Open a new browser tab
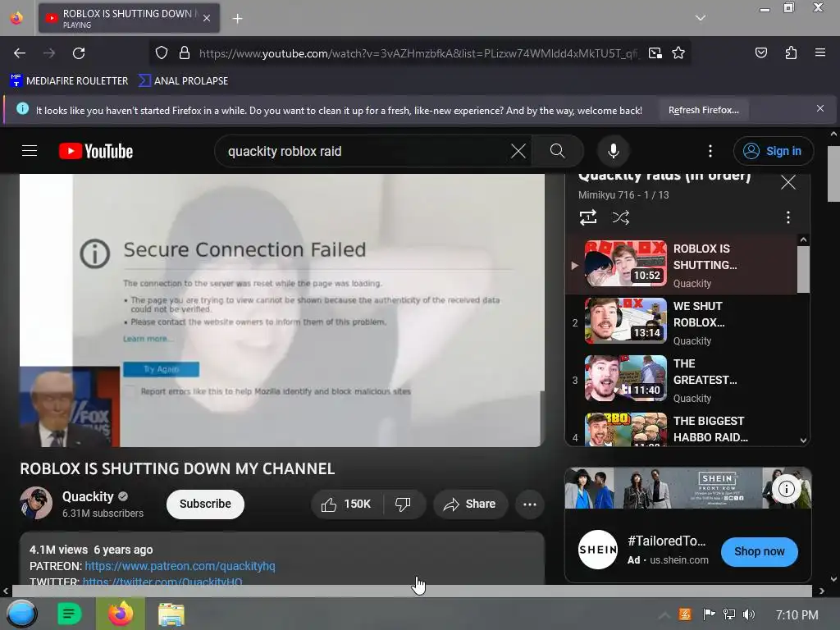The image size is (840, 630). pyautogui.click(x=237, y=19)
